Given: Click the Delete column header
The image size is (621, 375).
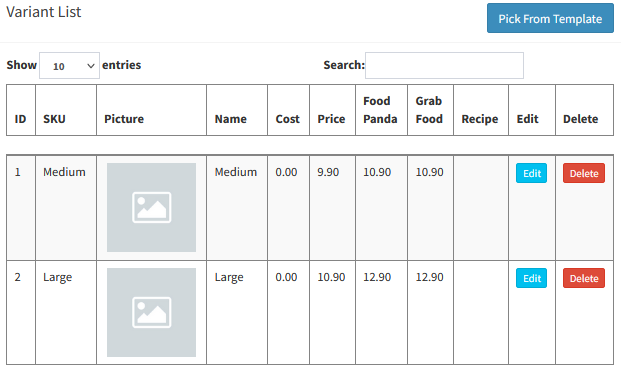Looking at the screenshot, I should 585,110.
